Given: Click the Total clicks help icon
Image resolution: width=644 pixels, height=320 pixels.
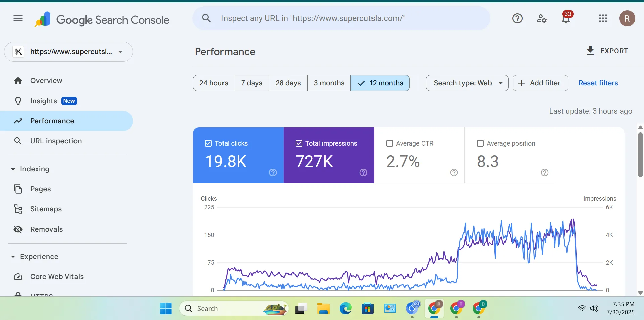Looking at the screenshot, I should coord(273,172).
